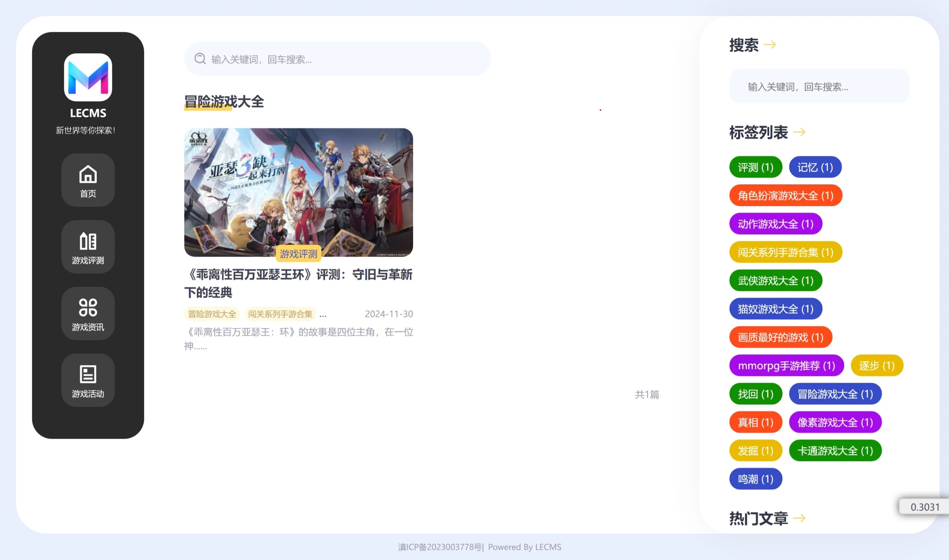Viewport: 949px width, 560px height.
Task: Click the arrow next to 搜索 heading
Action: 771,44
